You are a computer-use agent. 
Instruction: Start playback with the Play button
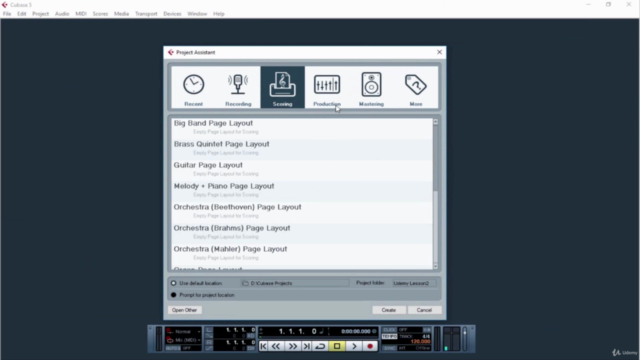coord(354,346)
